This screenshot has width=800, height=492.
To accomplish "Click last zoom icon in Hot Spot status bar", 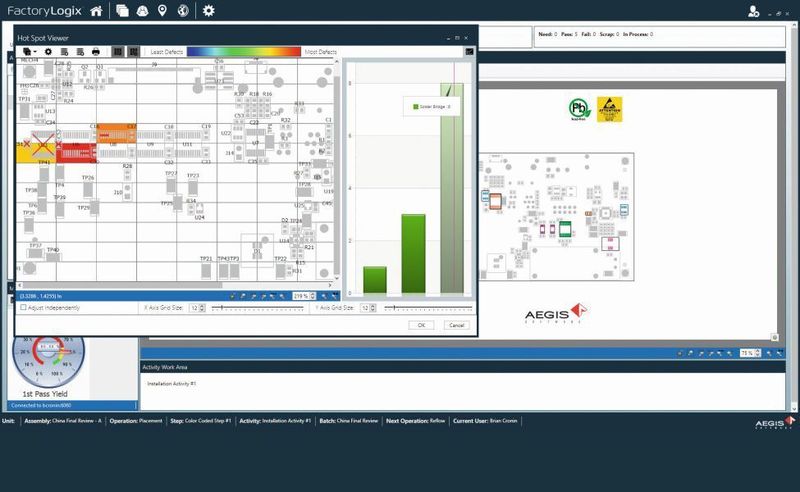I will pyautogui.click(x=335, y=296).
